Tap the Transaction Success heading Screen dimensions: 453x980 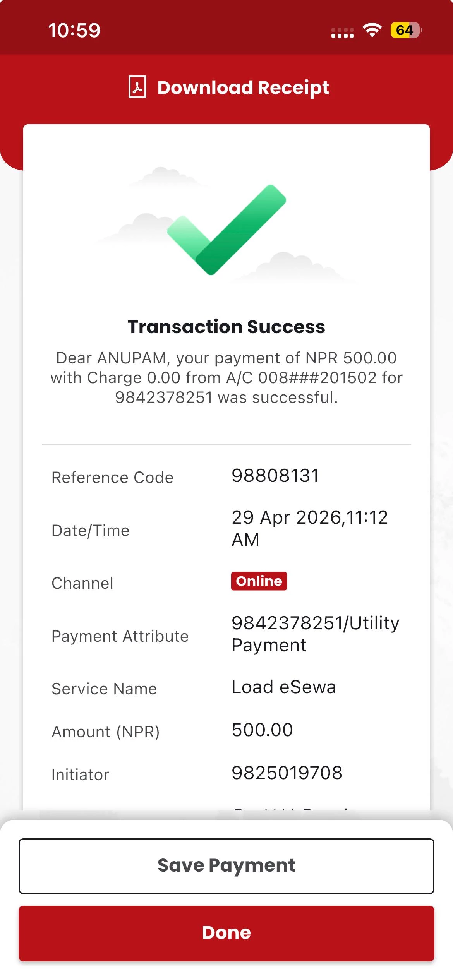[x=226, y=327]
